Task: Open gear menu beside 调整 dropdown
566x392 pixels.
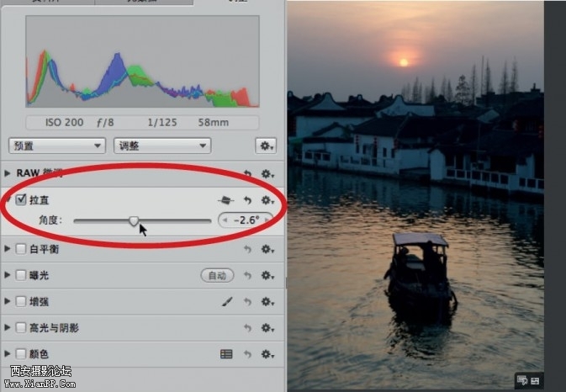Action: click(267, 146)
